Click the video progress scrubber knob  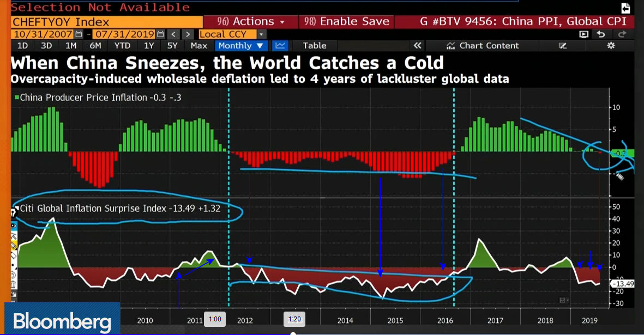click(x=293, y=334)
